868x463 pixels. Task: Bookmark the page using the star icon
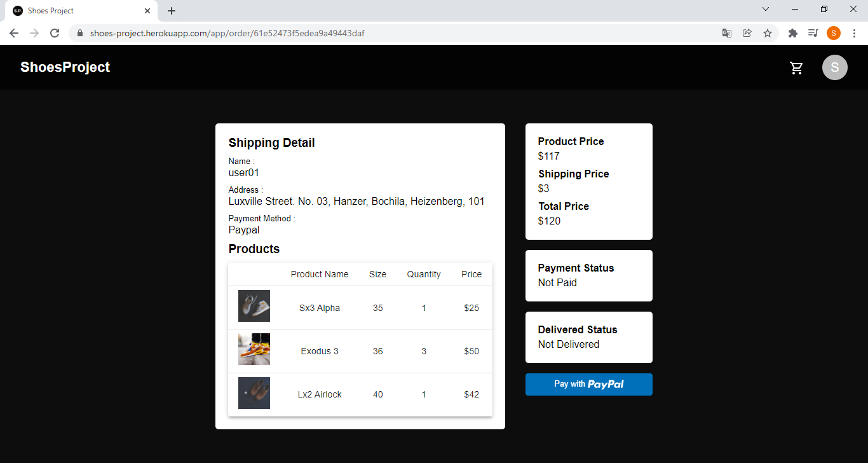[768, 33]
